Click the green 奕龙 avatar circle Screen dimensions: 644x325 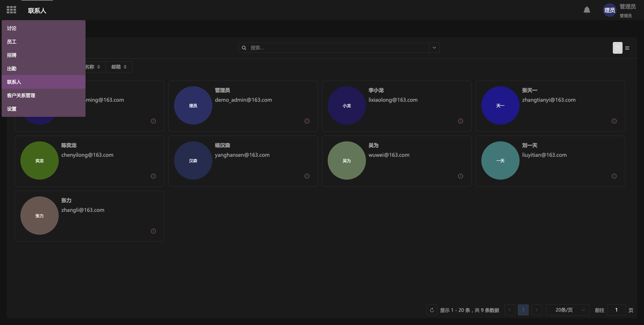(x=40, y=160)
